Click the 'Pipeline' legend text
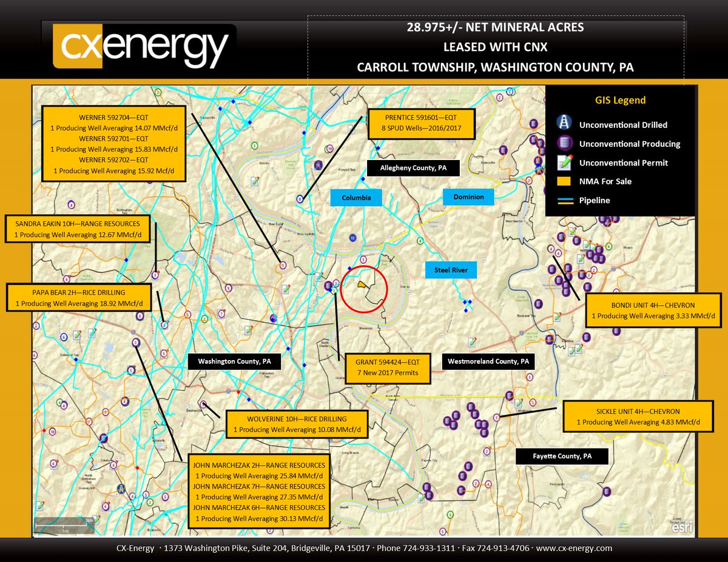Image resolution: width=728 pixels, height=562 pixels. [595, 200]
